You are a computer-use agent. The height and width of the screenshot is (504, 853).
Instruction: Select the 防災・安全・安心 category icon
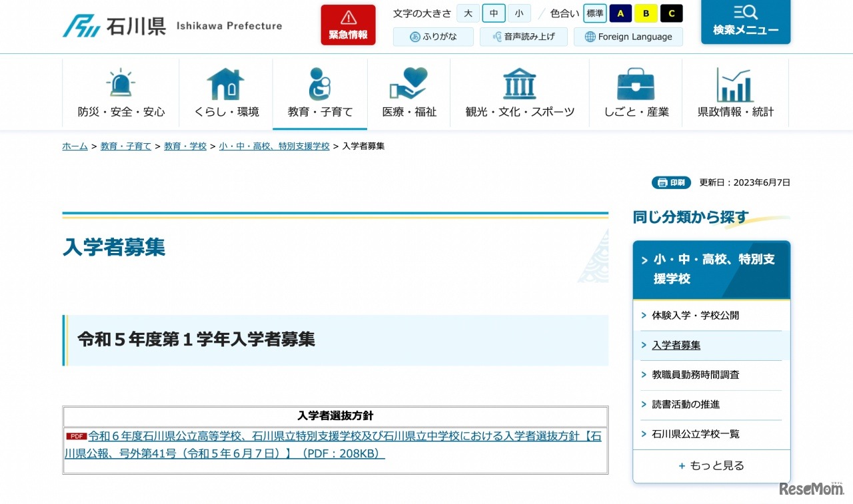(x=120, y=83)
